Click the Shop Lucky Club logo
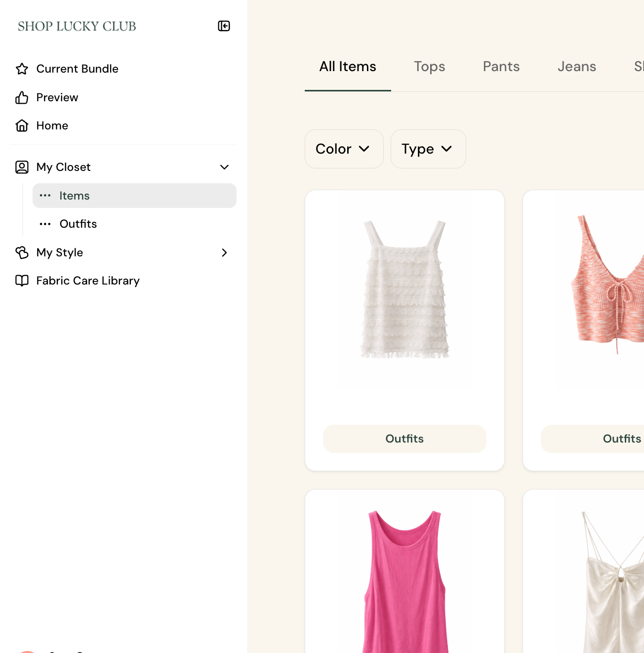 pyautogui.click(x=77, y=26)
